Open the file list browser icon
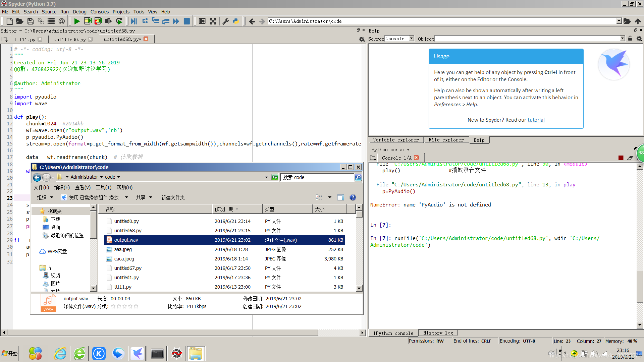The width and height of the screenshot is (644, 362). tap(51, 21)
